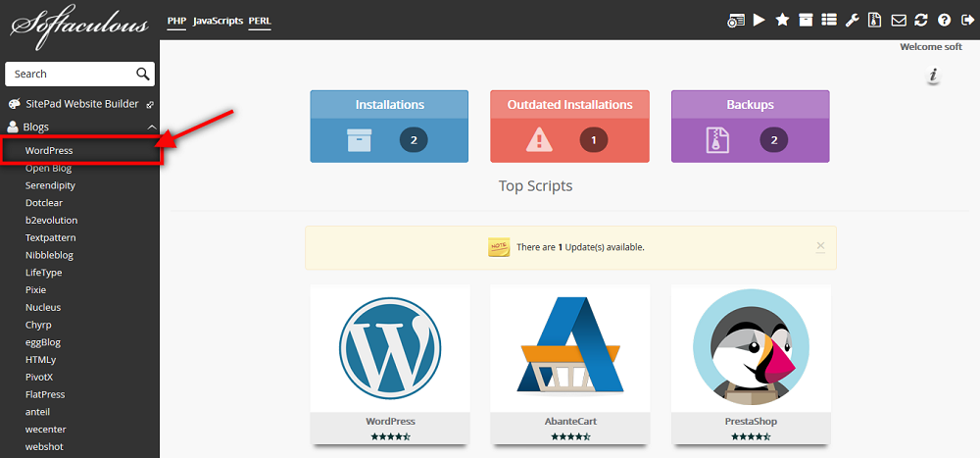The width and height of the screenshot is (980, 458).
Task: Dismiss the update available notice
Action: tap(820, 246)
